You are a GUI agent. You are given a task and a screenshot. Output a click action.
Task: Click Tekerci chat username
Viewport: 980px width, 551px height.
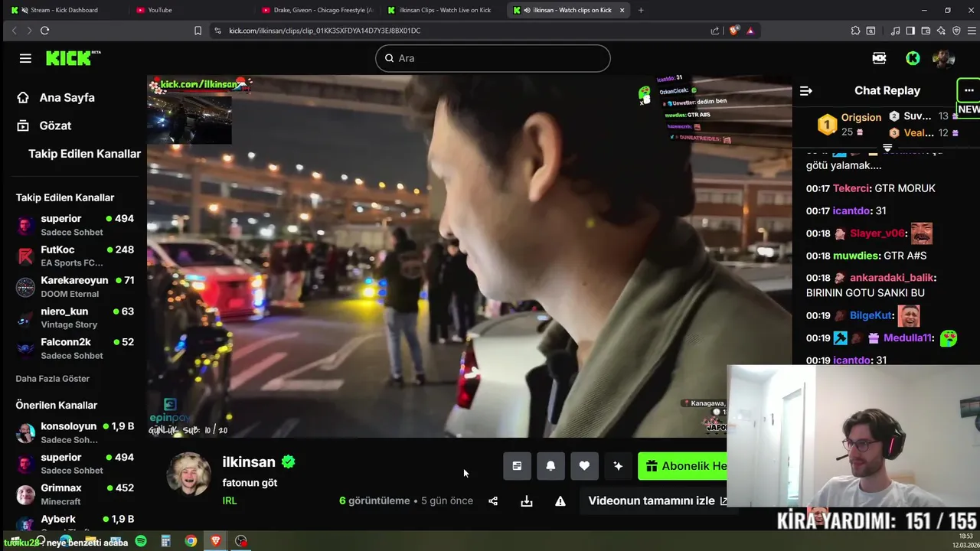coord(850,188)
